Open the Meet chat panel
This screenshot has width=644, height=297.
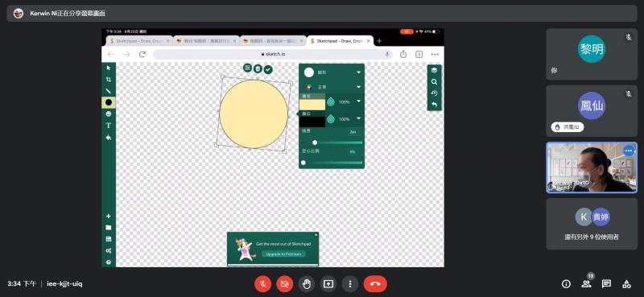click(606, 283)
